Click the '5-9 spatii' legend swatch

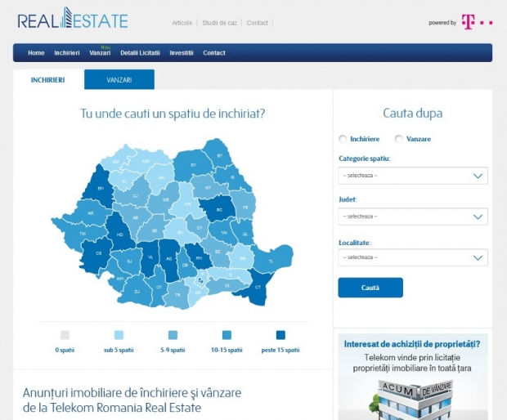[x=173, y=335]
